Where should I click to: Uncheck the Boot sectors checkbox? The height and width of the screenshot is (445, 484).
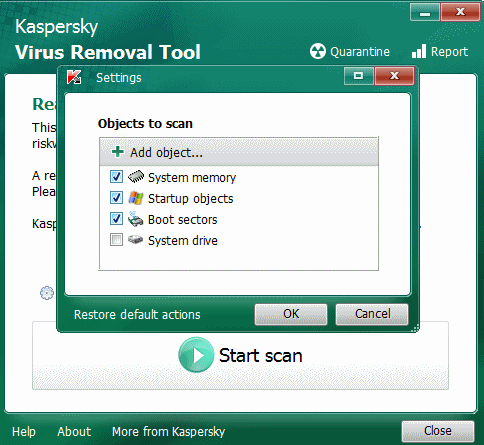pyautogui.click(x=116, y=219)
